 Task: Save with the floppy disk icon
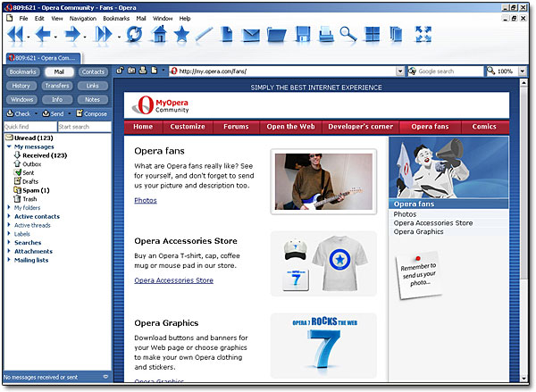[303, 35]
